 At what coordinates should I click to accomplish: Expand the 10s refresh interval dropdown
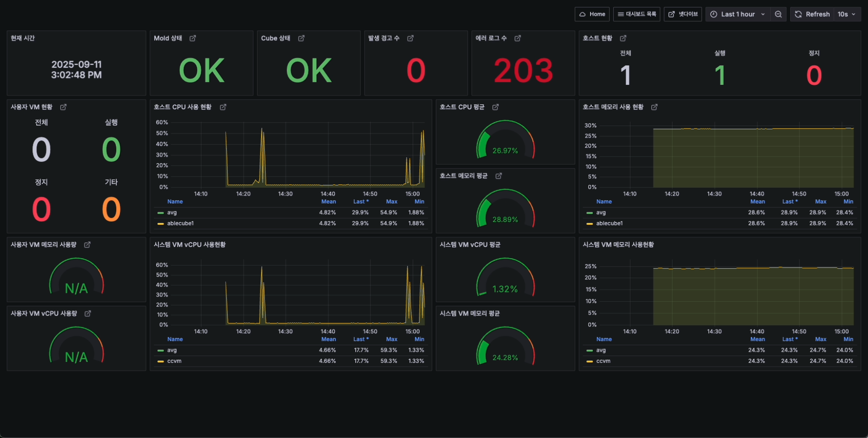coord(847,14)
